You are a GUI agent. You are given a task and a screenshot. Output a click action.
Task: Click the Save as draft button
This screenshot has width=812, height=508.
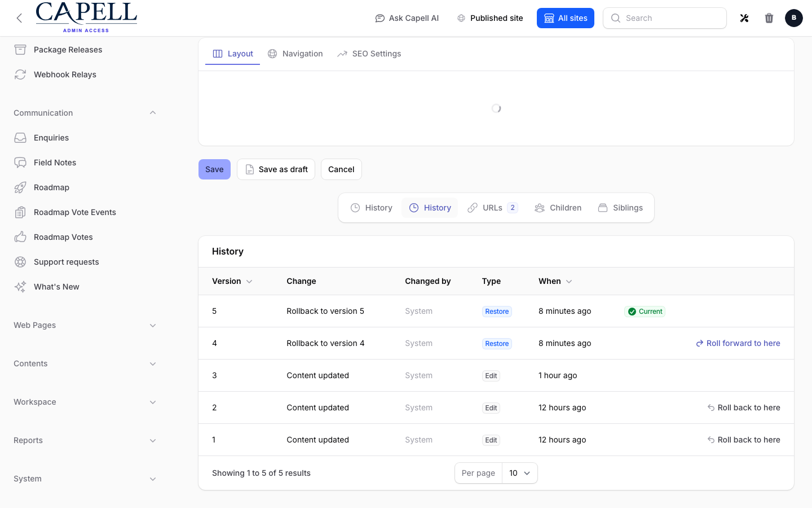tap(276, 169)
